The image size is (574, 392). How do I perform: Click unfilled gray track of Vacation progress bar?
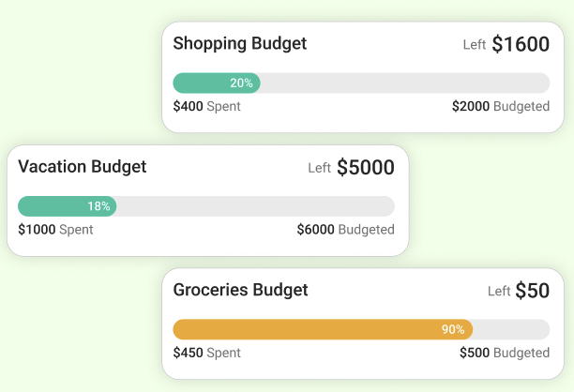click(x=253, y=206)
